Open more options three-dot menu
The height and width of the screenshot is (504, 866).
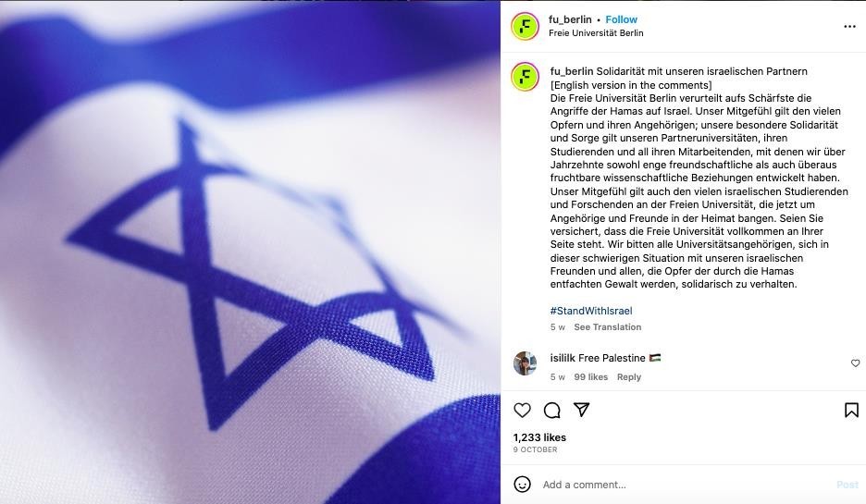point(849,27)
